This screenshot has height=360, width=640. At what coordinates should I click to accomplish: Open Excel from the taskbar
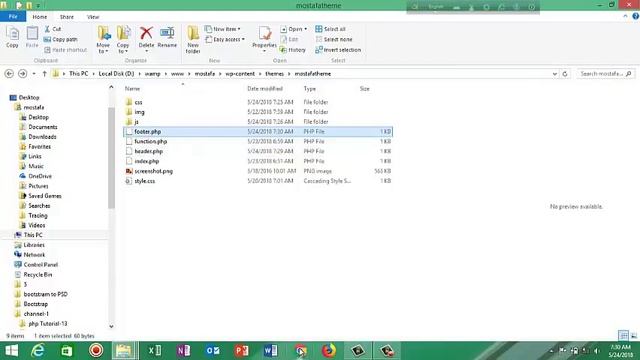tap(154, 351)
